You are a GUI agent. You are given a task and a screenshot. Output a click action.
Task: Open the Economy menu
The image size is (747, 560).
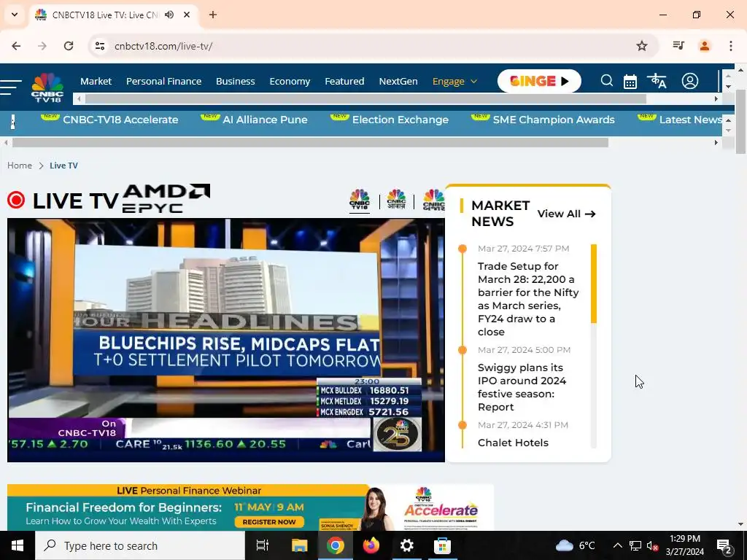[x=290, y=82]
